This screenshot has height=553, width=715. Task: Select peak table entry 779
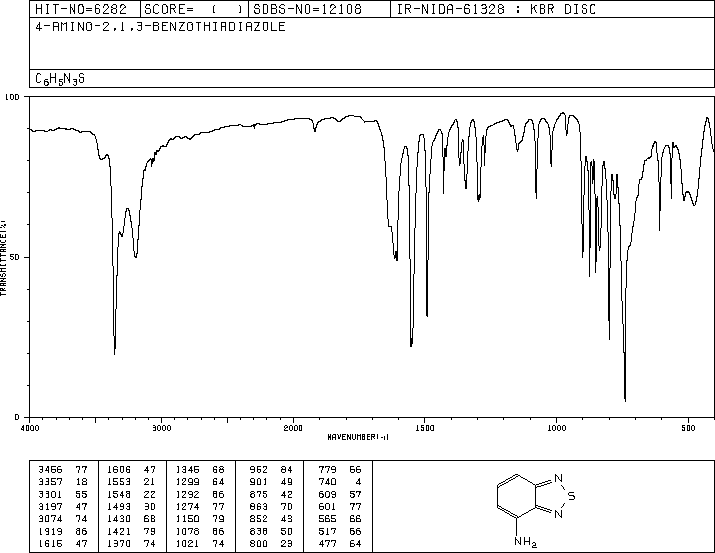[340, 470]
